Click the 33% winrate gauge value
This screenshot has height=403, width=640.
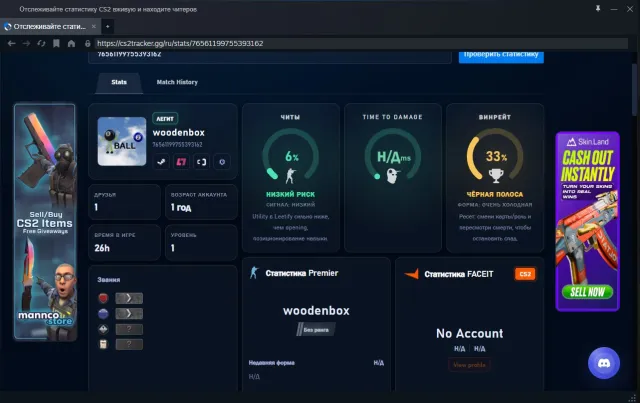coord(496,156)
